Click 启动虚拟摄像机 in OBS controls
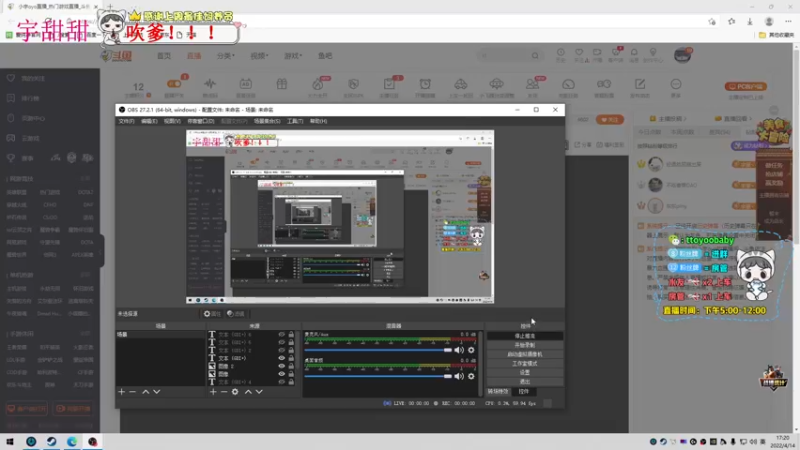This screenshot has height=450, width=800. [524, 354]
